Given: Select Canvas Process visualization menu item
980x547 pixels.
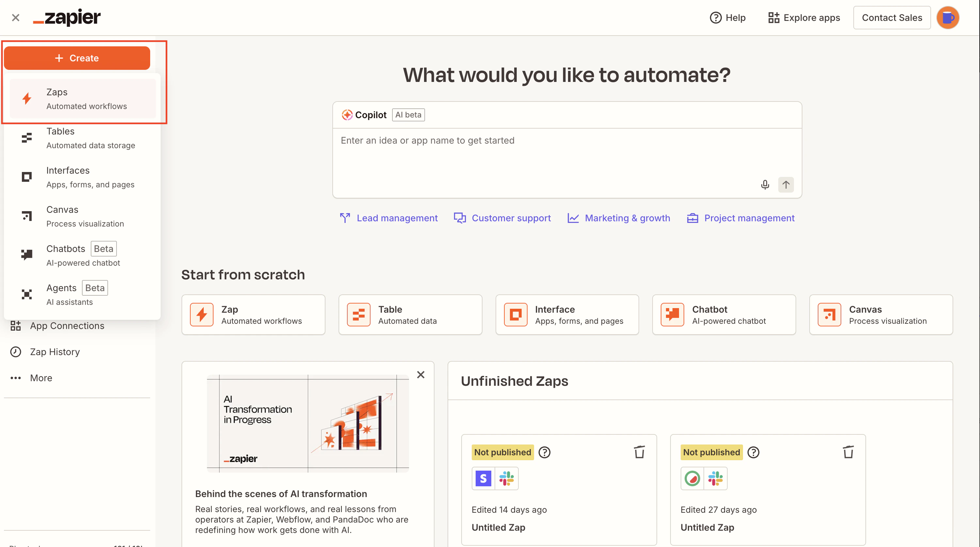Looking at the screenshot, I should coord(83,216).
